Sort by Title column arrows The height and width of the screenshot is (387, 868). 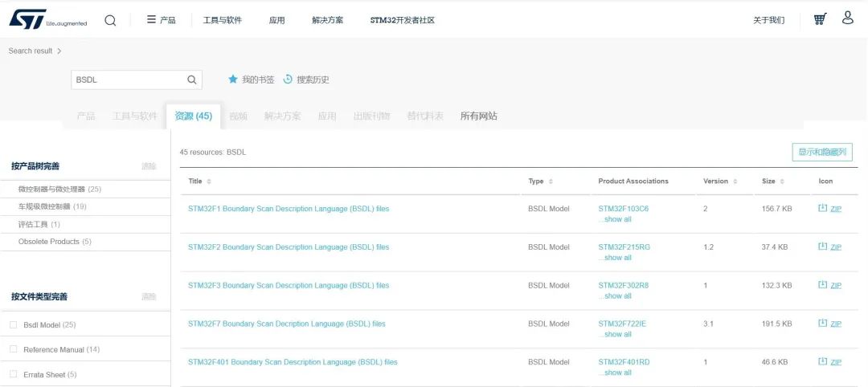pos(209,181)
